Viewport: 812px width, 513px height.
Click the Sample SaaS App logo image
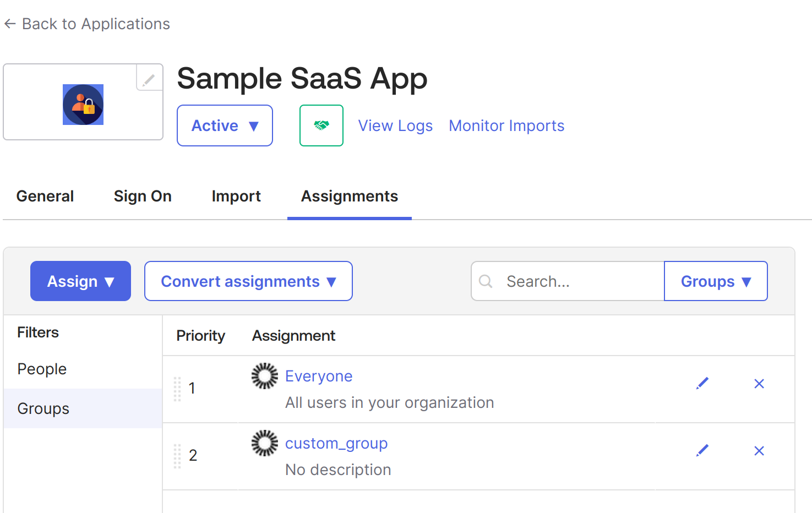[83, 105]
